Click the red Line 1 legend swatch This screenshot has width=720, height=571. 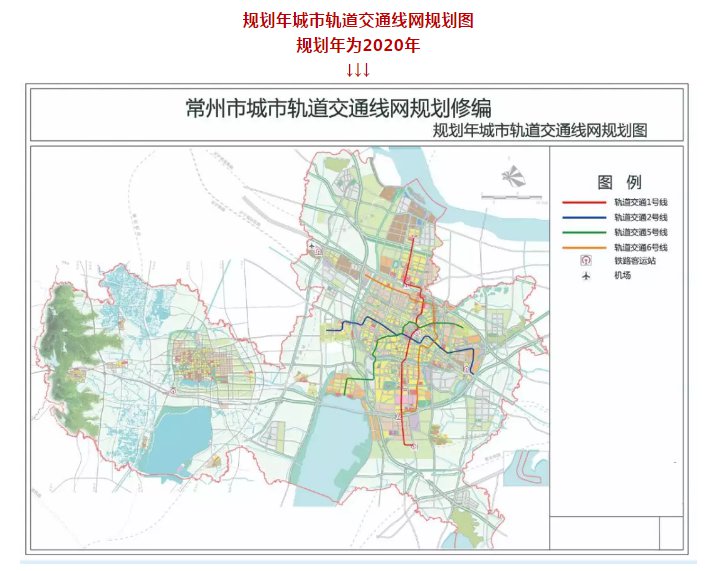(586, 201)
